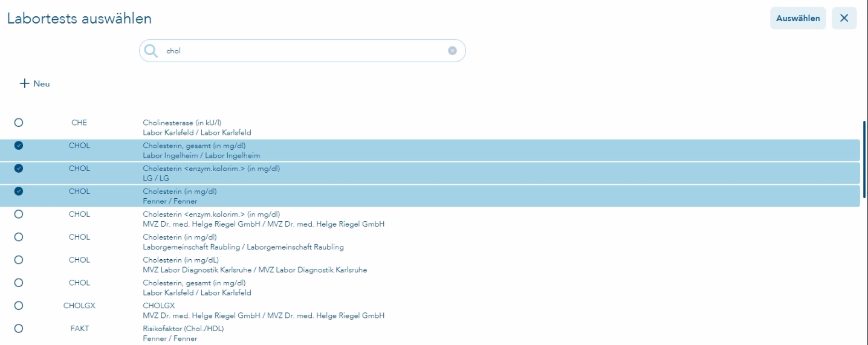Uncheck CHOL Fenner / Fenner checkmark
This screenshot has width=868, height=345.
19,192
